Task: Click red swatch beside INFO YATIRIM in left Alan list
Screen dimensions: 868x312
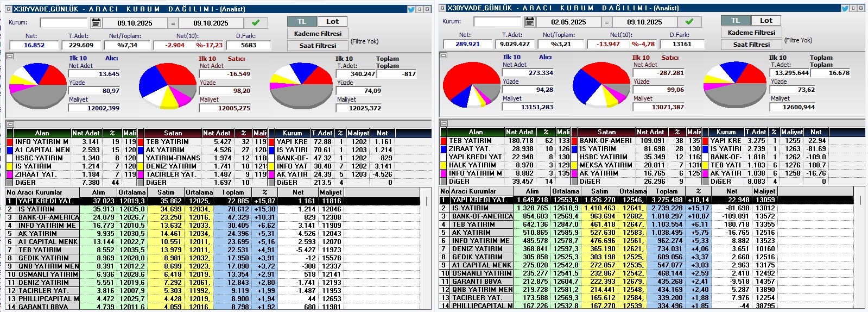Action: click(x=10, y=142)
